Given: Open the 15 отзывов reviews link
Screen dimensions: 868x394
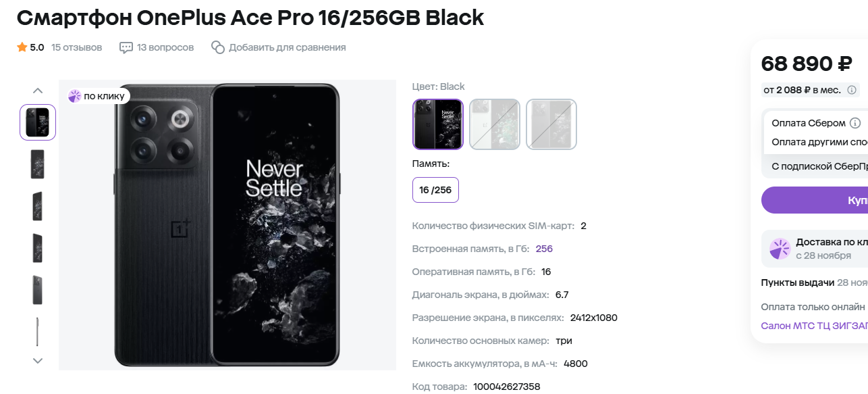Looking at the screenshot, I should click(76, 47).
